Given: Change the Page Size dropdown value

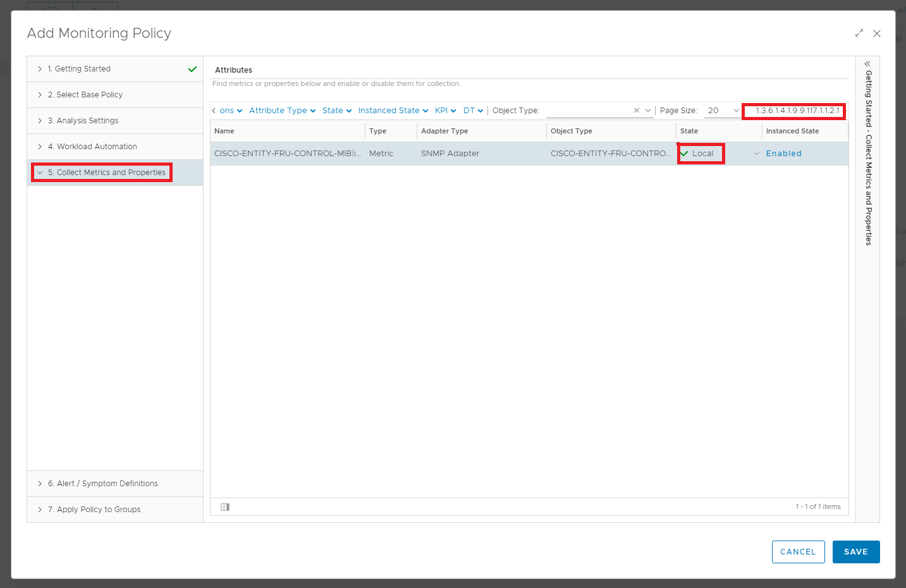Looking at the screenshot, I should (723, 111).
